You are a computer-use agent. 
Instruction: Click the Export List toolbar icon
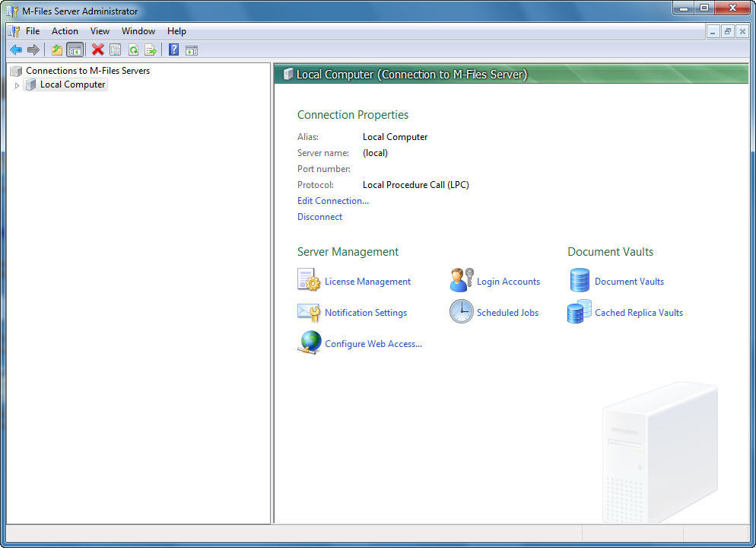pyautogui.click(x=151, y=49)
